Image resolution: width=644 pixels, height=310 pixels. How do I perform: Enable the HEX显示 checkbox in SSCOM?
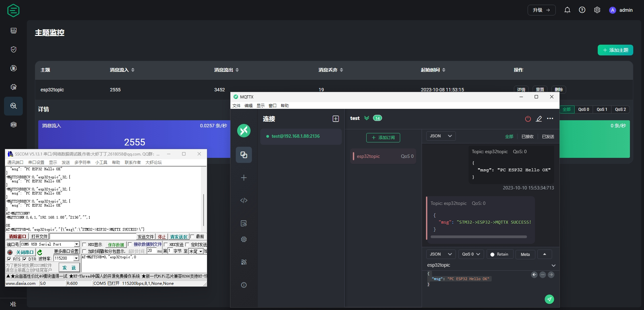(x=85, y=245)
